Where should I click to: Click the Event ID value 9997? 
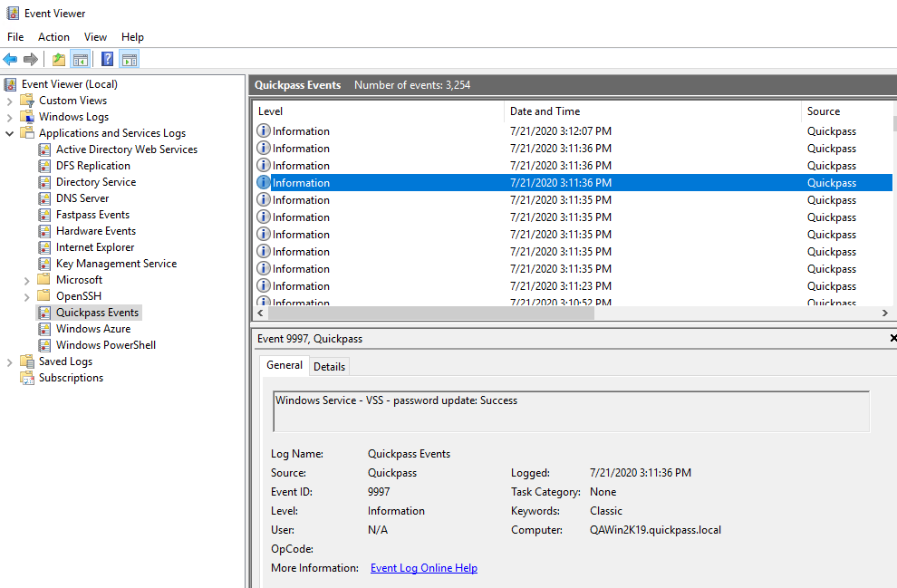[x=379, y=492]
